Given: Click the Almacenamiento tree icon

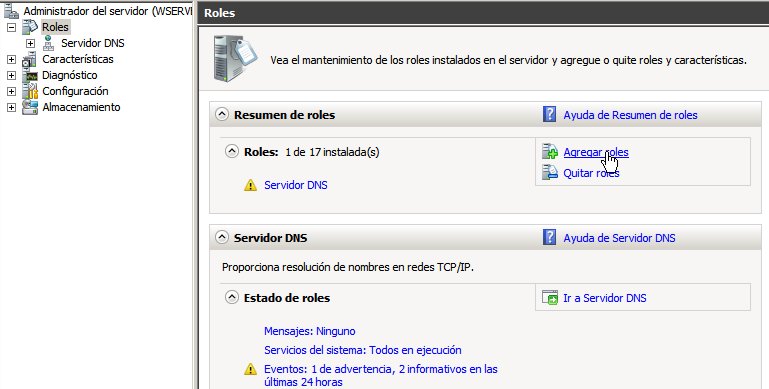Looking at the screenshot, I should point(30,107).
